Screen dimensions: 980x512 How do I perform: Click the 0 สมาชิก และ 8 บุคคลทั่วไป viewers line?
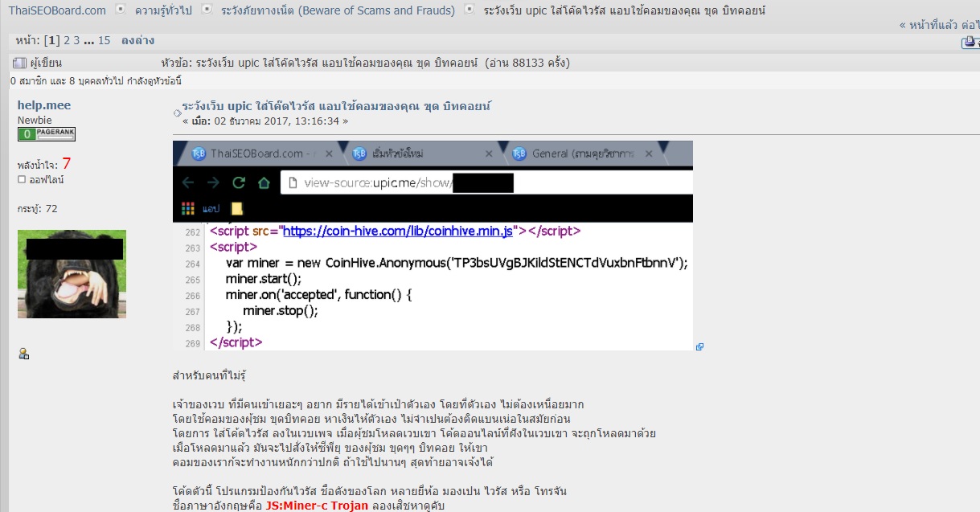[96, 81]
